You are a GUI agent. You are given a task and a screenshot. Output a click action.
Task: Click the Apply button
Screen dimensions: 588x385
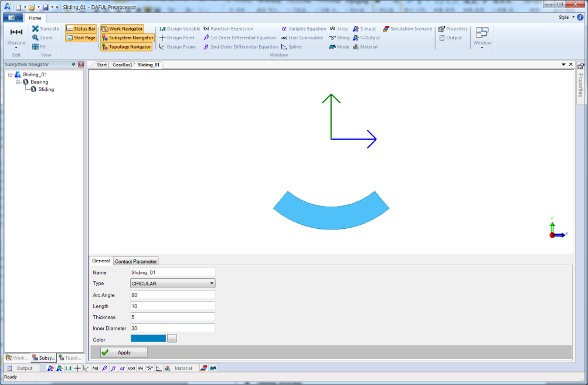123,352
